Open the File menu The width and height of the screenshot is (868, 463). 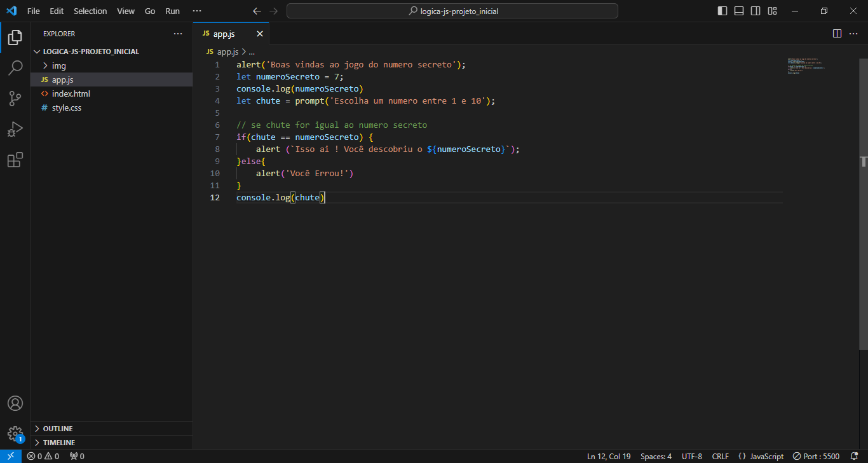(x=34, y=11)
